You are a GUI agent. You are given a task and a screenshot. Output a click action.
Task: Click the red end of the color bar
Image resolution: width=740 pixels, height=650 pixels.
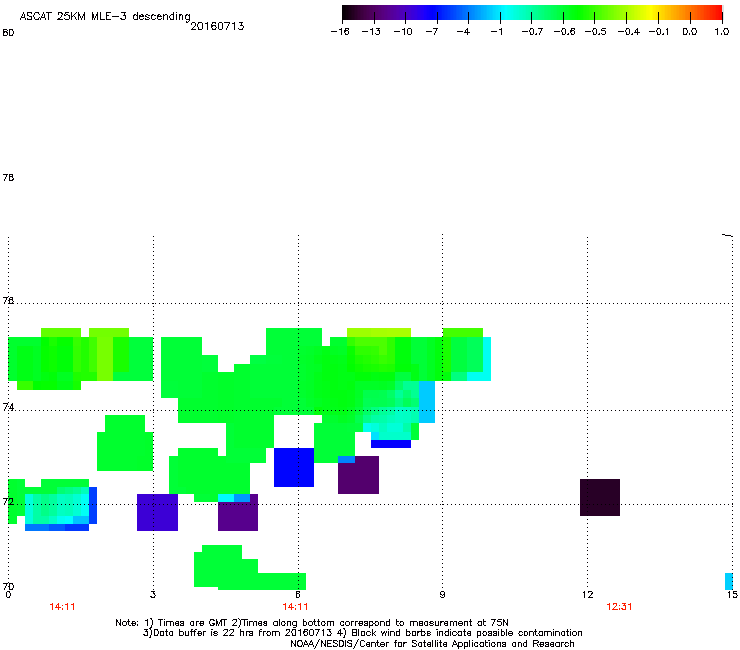point(716,13)
